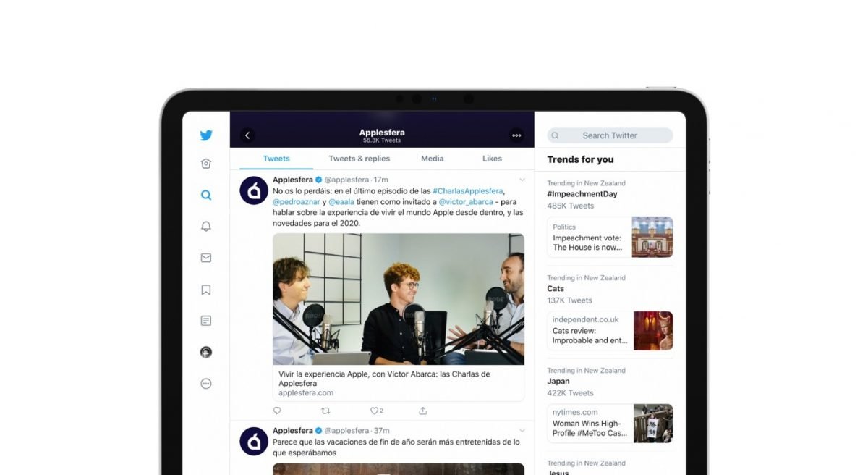Switch to the Likes tab
868x475 pixels.
point(493,159)
